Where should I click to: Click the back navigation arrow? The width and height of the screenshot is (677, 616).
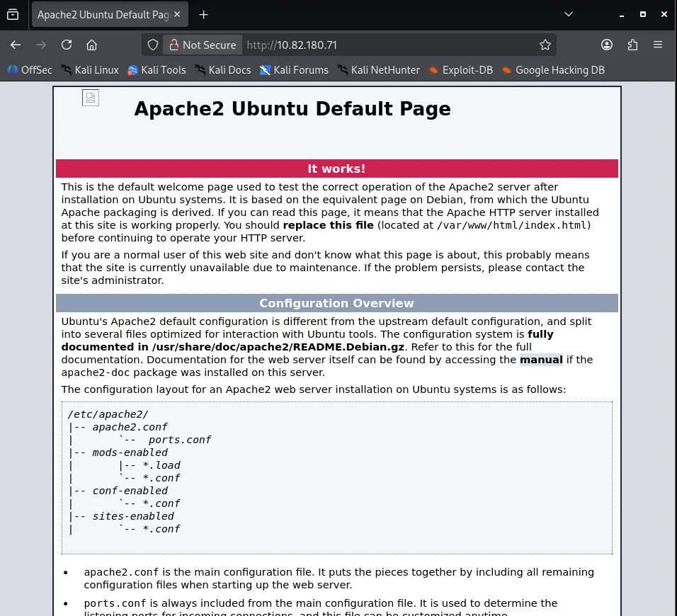(x=15, y=45)
